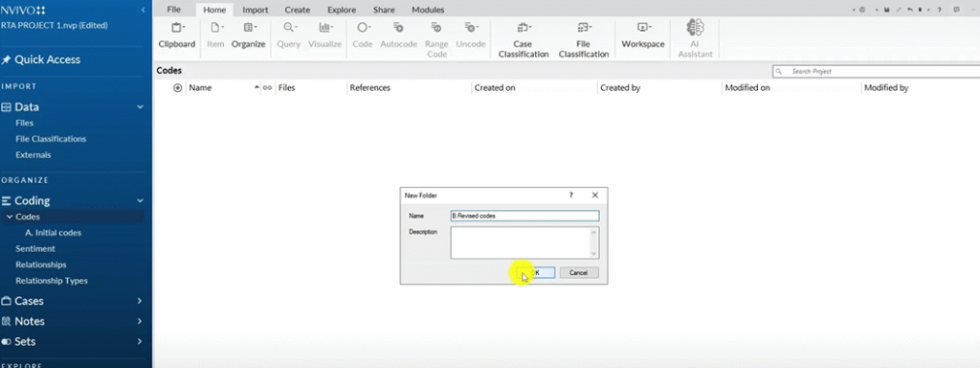Open the Query ribbon menu
Image resolution: width=980 pixels, height=368 pixels.
tap(289, 36)
